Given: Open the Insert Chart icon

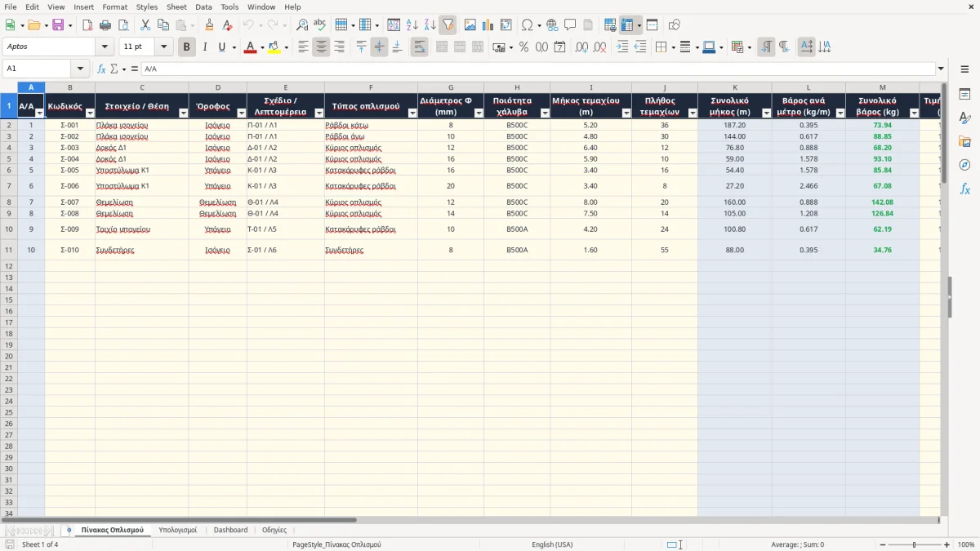Looking at the screenshot, I should coord(488,25).
